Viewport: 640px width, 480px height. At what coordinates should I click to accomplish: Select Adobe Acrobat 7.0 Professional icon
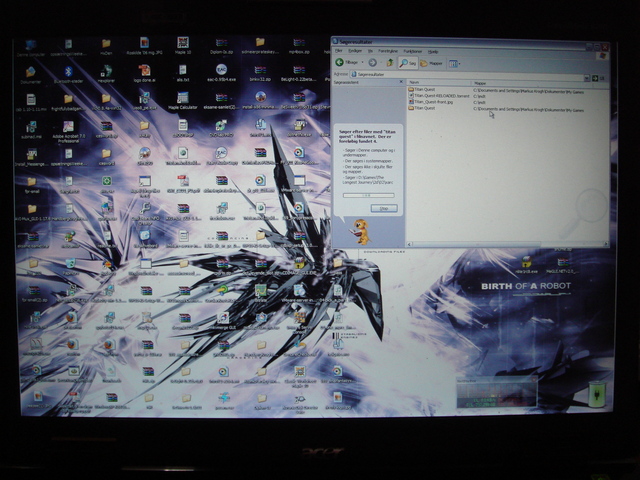(x=69, y=132)
